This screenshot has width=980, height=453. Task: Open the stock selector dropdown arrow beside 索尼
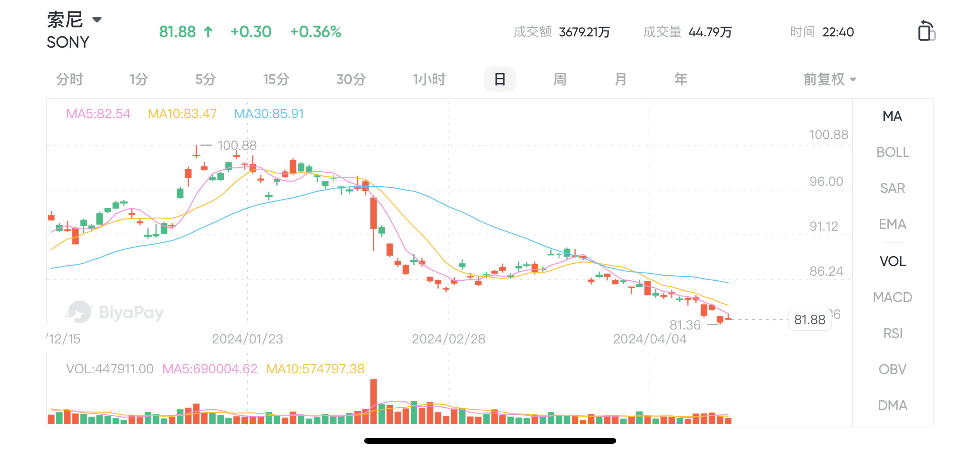97,19
